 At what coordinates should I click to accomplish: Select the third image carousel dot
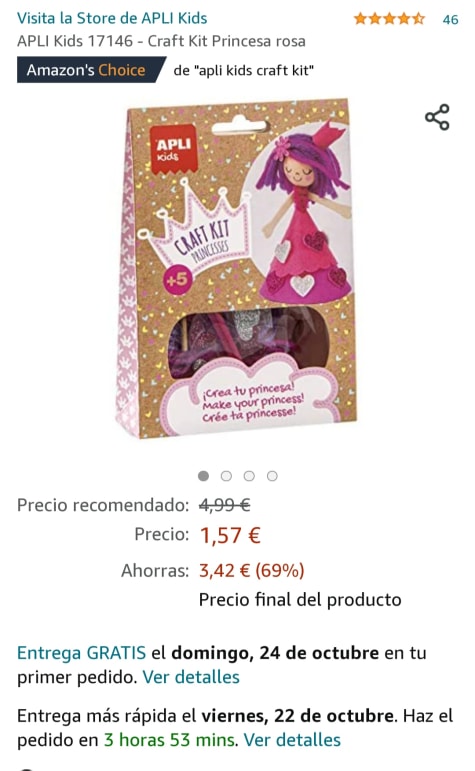click(x=249, y=476)
